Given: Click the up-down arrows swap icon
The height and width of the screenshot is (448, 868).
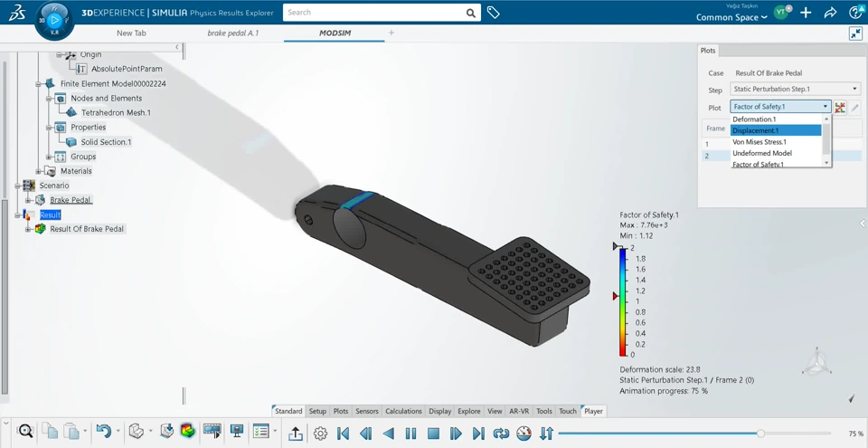Looking at the screenshot, I should tap(546, 433).
